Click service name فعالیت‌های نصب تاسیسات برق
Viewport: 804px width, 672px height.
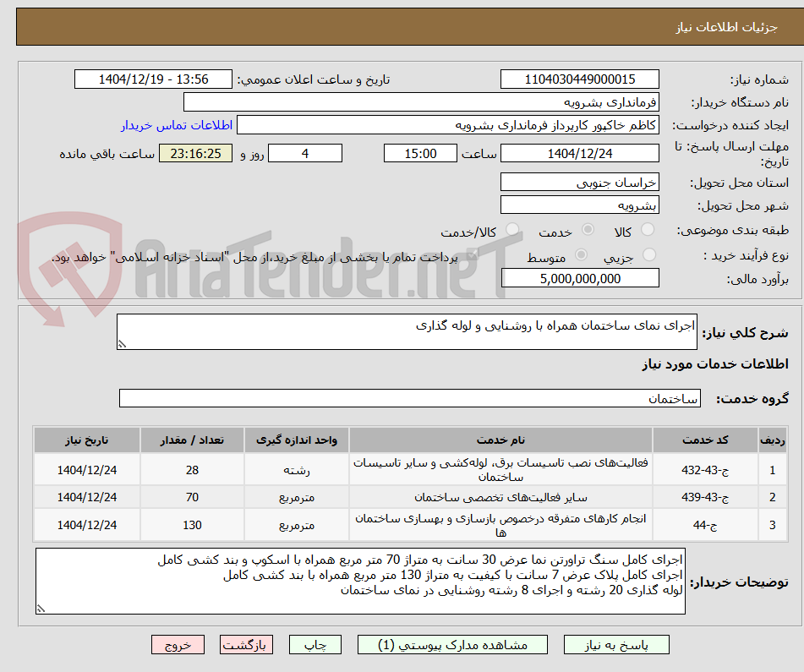500,469
